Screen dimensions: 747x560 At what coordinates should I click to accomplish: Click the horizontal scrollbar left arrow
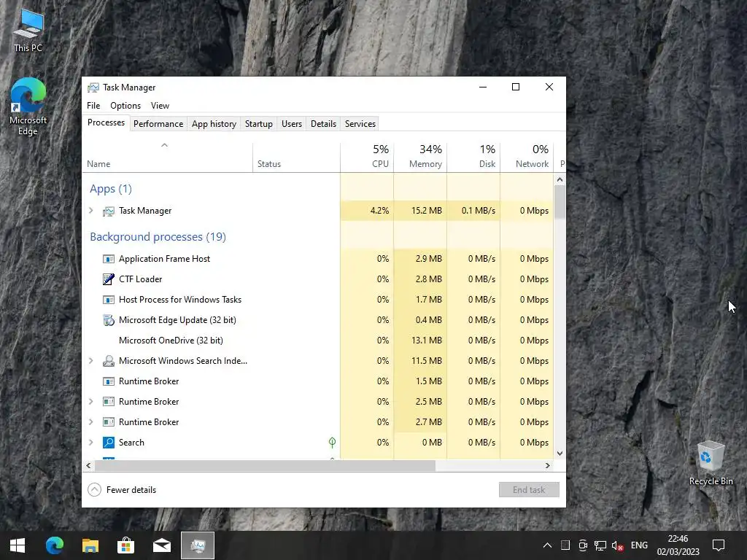tap(88, 466)
